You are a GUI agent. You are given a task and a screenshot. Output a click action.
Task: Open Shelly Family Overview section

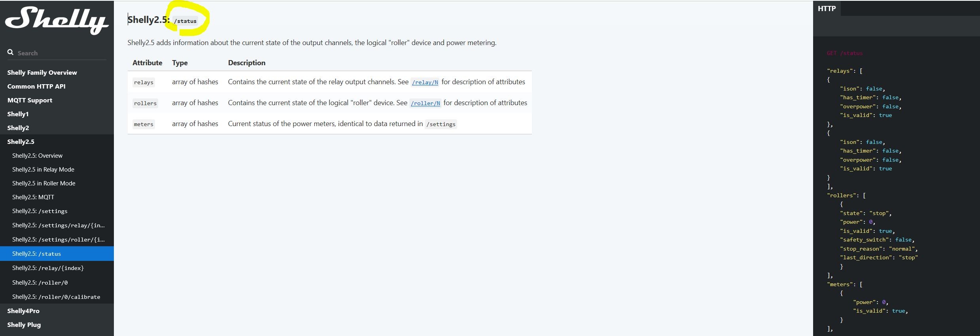pos(42,72)
